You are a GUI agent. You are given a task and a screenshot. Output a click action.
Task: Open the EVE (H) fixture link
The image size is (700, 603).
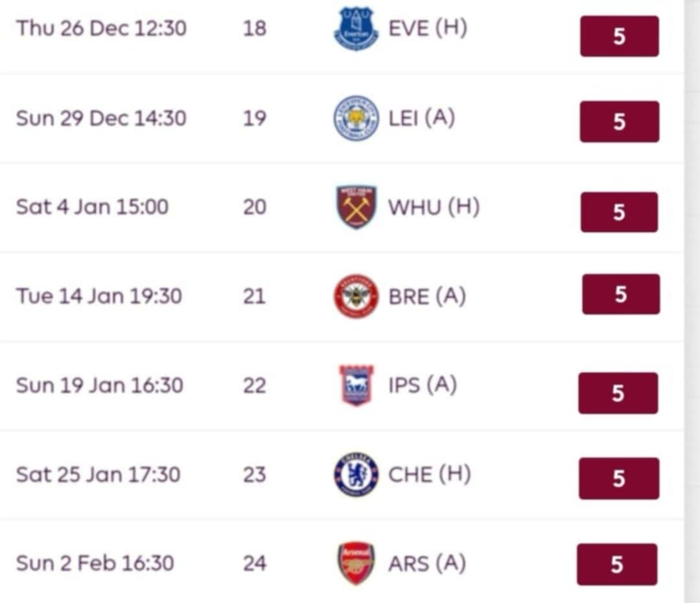(427, 29)
